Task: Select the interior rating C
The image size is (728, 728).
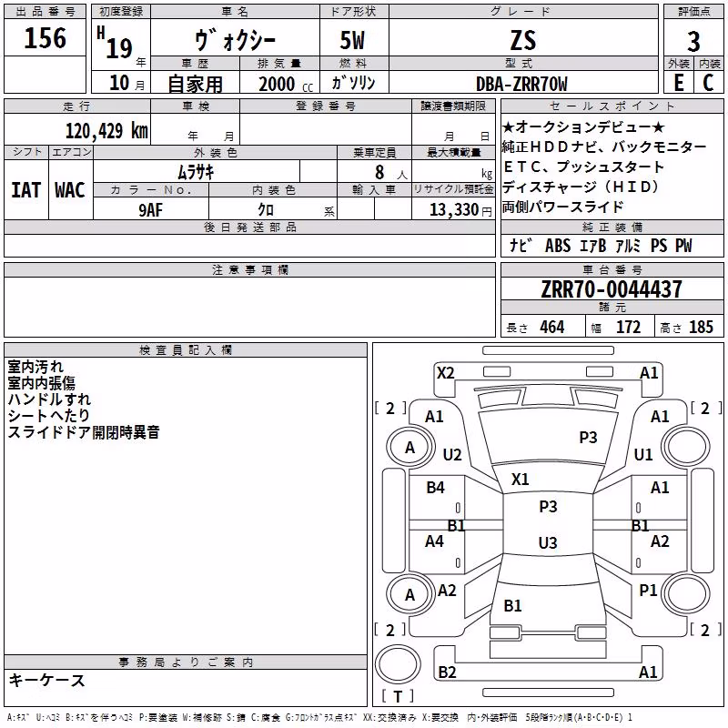Action: (709, 83)
